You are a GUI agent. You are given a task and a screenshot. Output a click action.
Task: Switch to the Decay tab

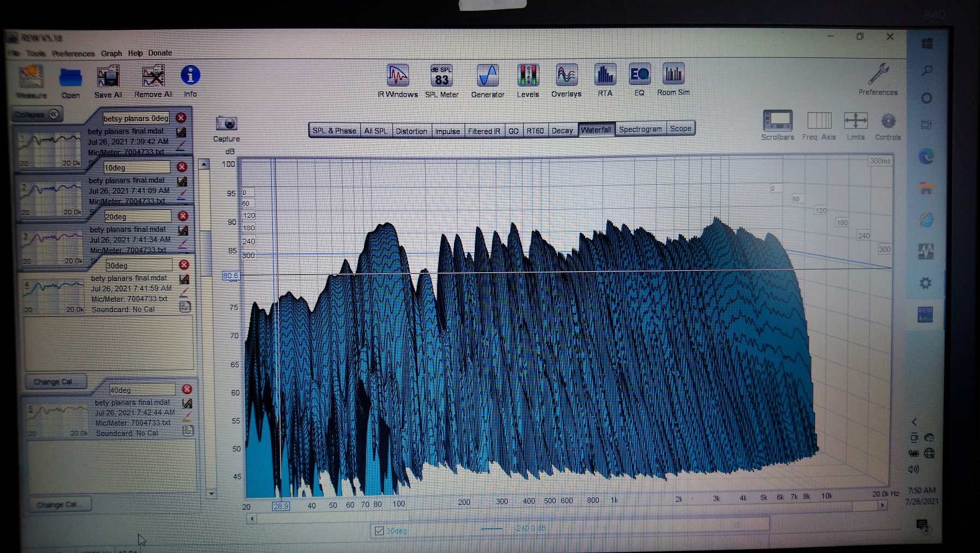(x=562, y=130)
